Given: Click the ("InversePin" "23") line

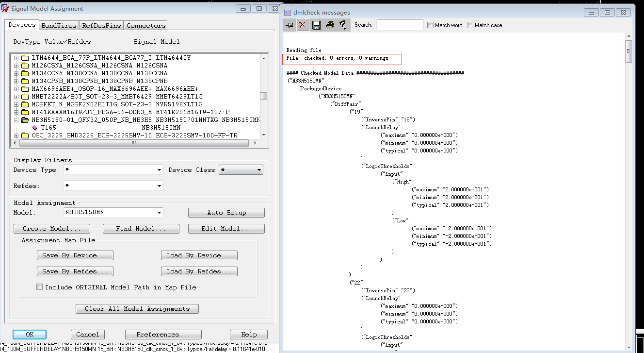Looking at the screenshot, I should click(388, 290).
